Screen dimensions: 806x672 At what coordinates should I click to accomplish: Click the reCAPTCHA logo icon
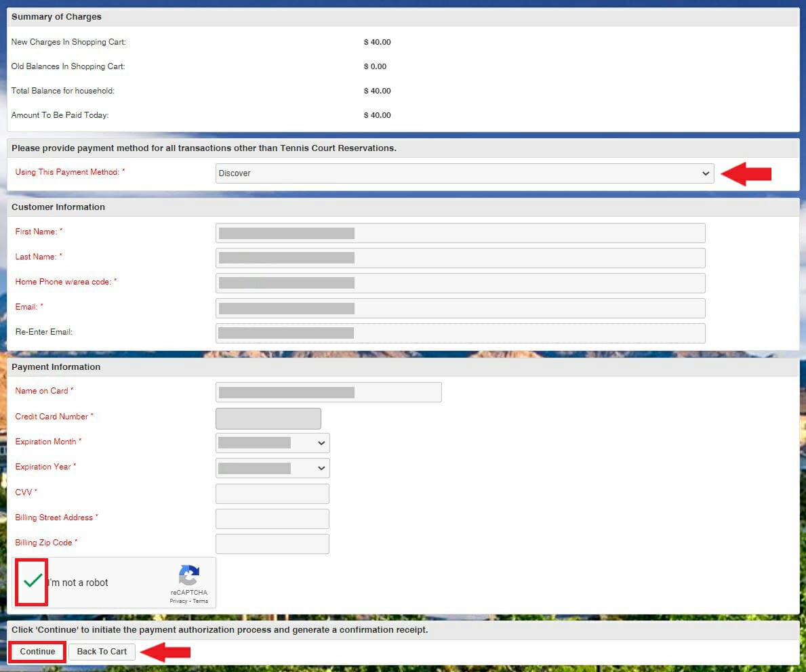[x=188, y=576]
